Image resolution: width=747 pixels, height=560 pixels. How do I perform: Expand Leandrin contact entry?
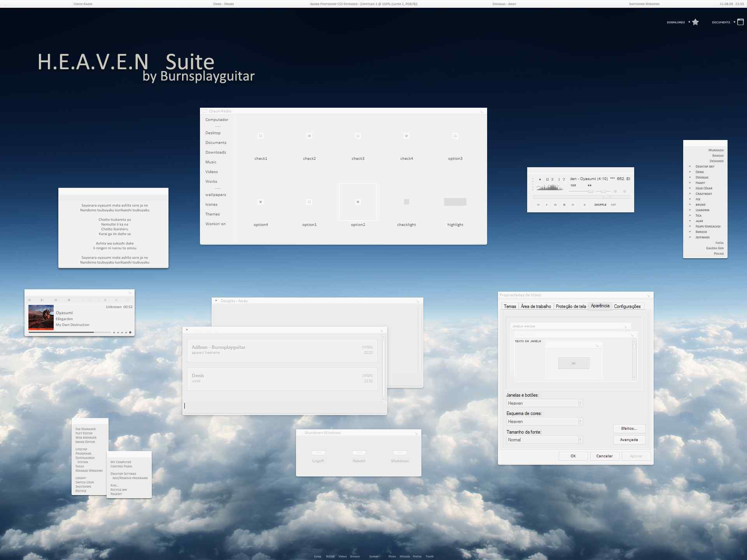690,210
